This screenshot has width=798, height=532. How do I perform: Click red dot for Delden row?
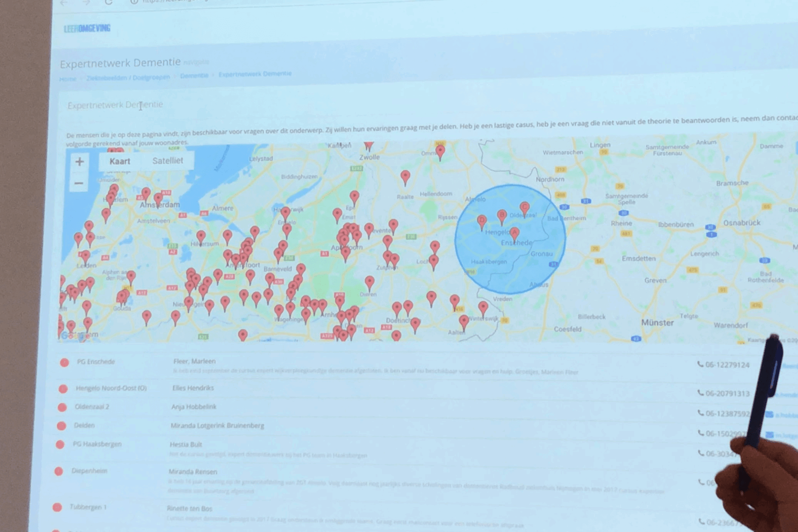click(62, 426)
